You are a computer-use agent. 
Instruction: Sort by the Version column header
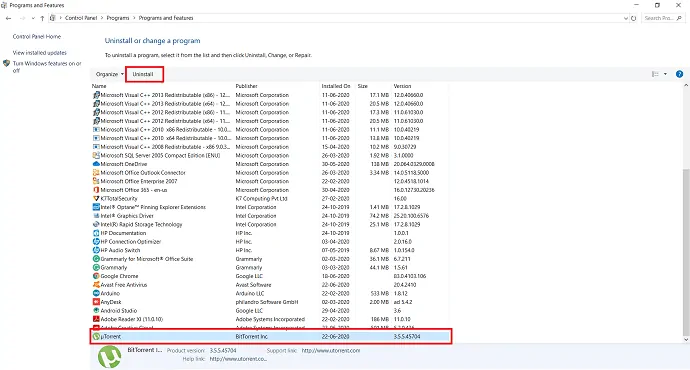click(402, 86)
